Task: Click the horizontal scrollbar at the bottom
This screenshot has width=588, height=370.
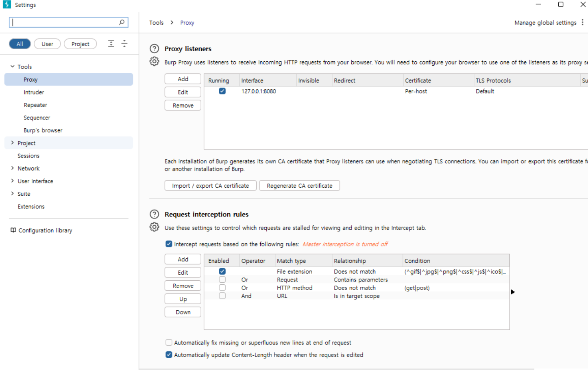Action: (337, 369)
